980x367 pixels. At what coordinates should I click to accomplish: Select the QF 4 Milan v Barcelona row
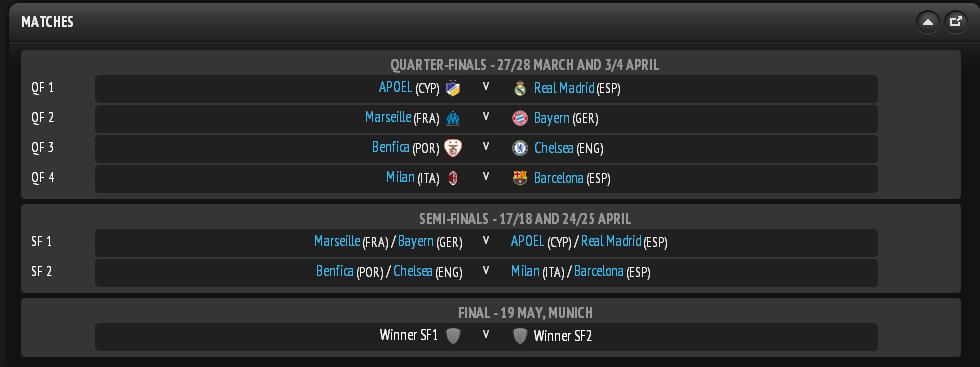click(486, 179)
